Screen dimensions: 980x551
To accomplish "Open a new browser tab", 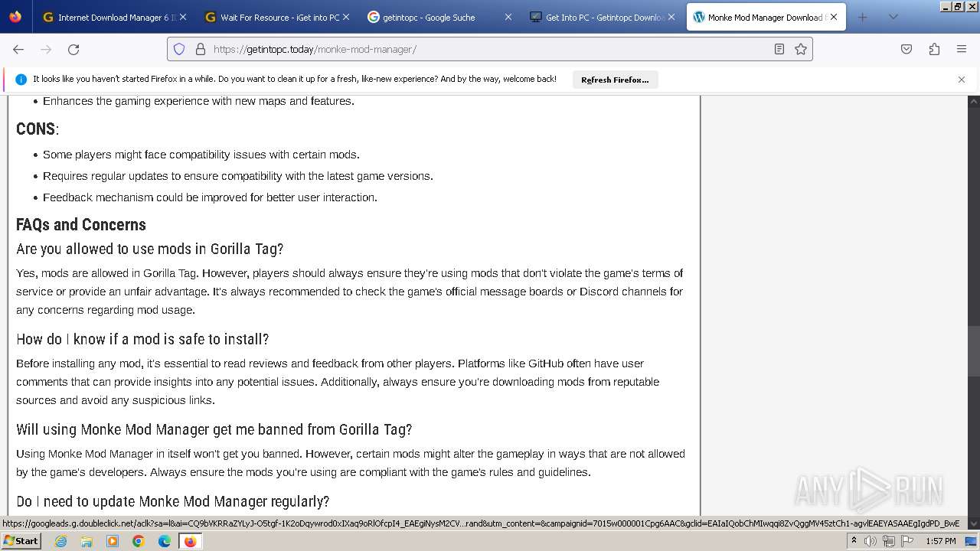I will click(x=862, y=17).
